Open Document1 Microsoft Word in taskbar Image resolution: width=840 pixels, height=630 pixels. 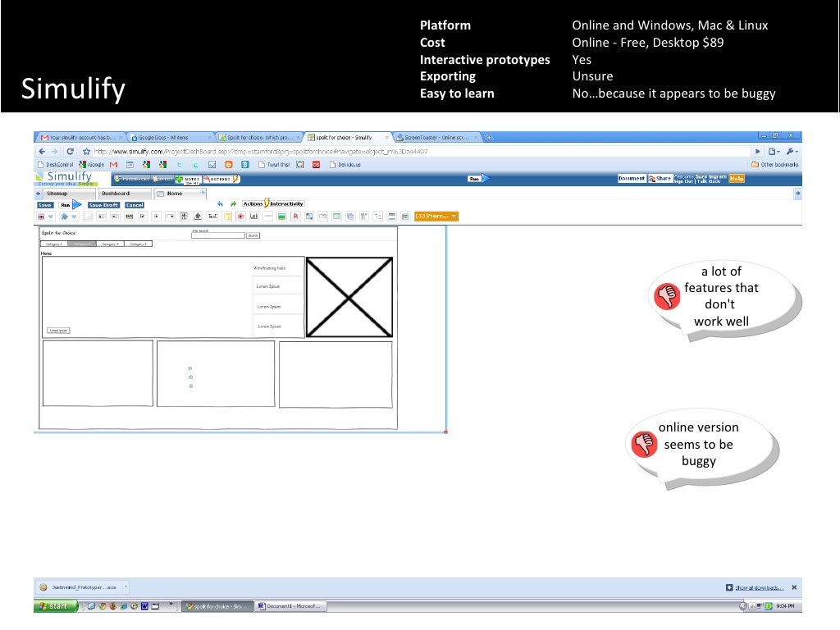point(290,606)
